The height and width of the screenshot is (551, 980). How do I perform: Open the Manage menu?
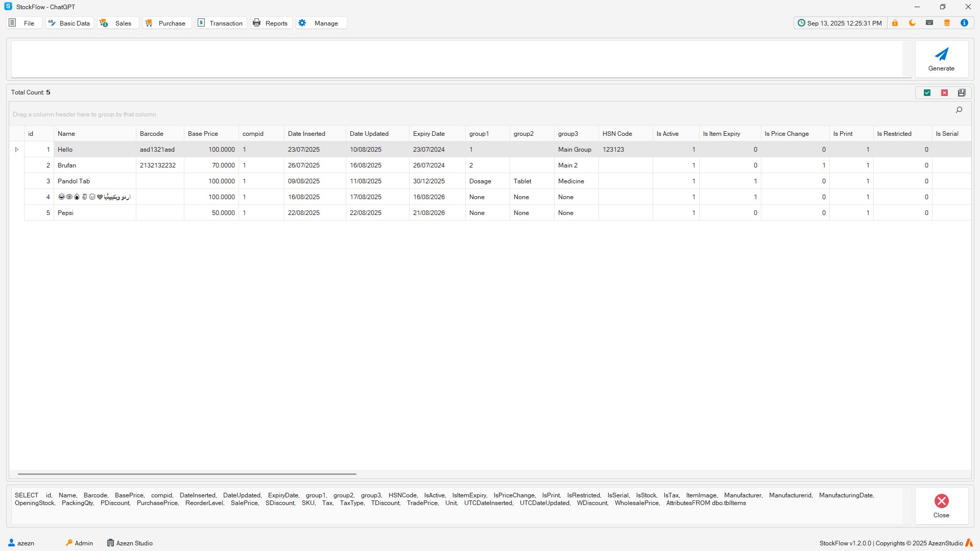pos(321,23)
